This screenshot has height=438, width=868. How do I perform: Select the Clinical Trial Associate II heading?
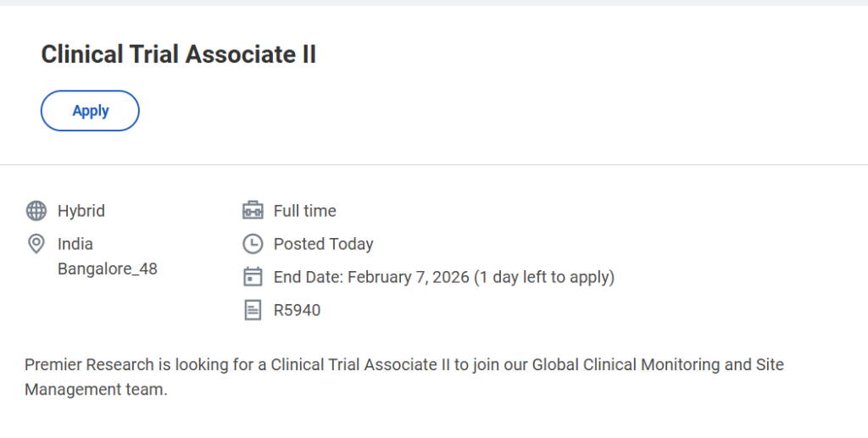(178, 54)
